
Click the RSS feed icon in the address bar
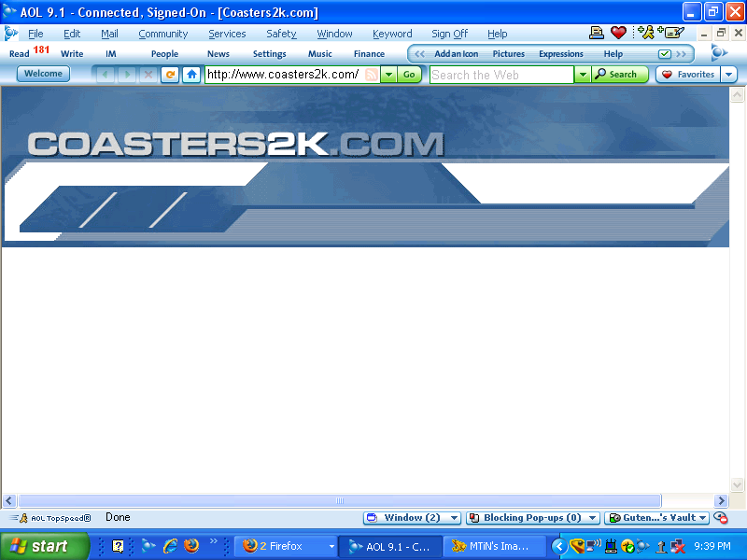[372, 75]
